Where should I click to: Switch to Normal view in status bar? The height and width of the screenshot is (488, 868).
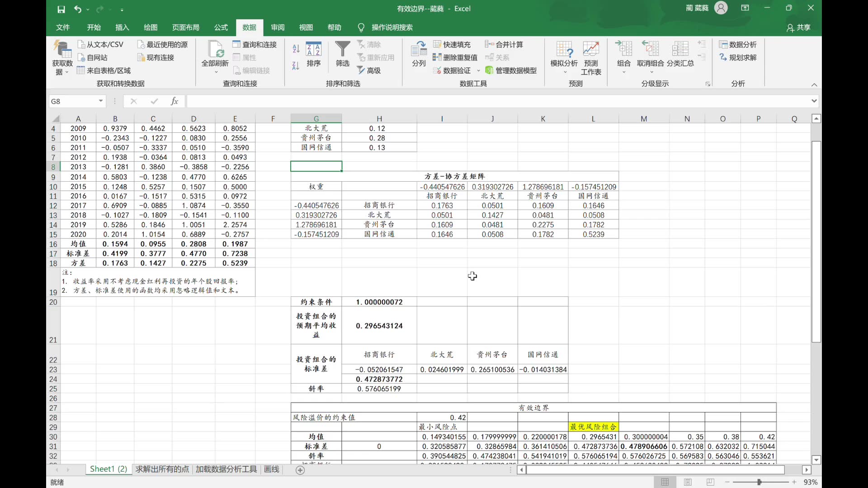tap(665, 482)
